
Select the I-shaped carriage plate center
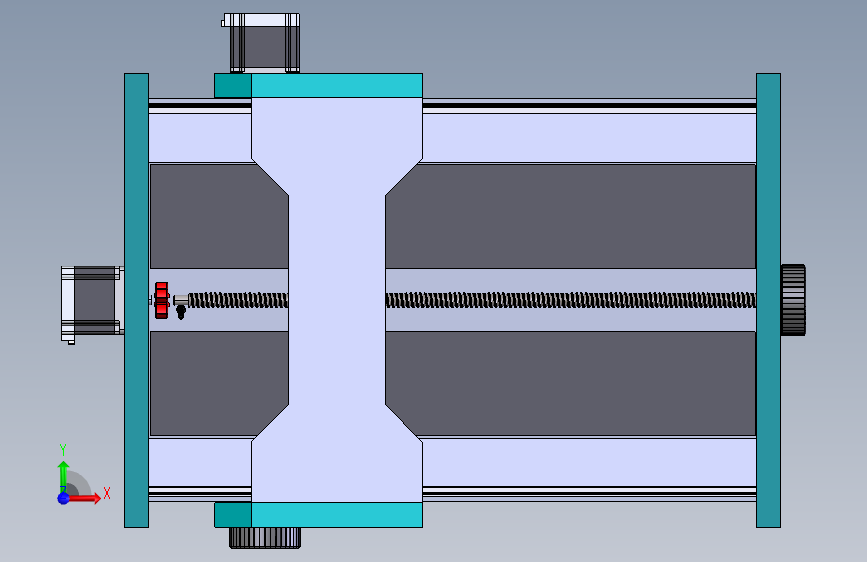pos(337,300)
